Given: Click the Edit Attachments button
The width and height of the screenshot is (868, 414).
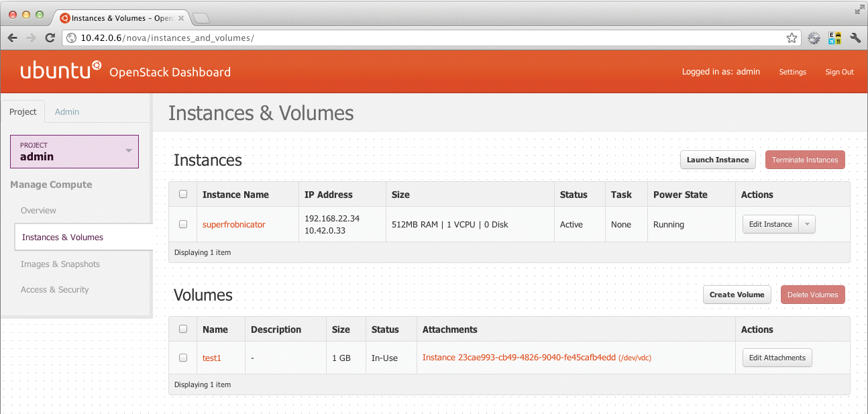Looking at the screenshot, I should pos(777,358).
